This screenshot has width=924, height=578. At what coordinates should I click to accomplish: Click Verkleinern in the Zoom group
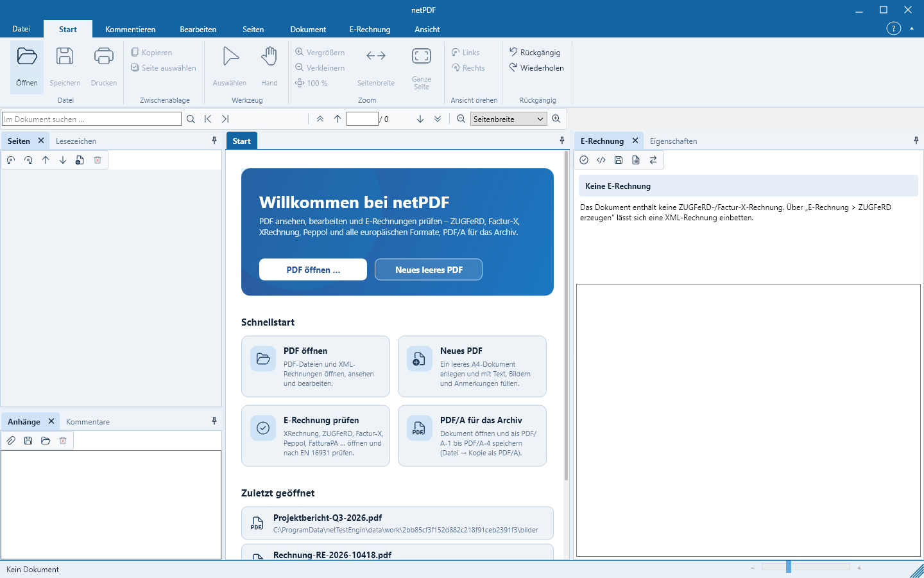[x=320, y=68]
